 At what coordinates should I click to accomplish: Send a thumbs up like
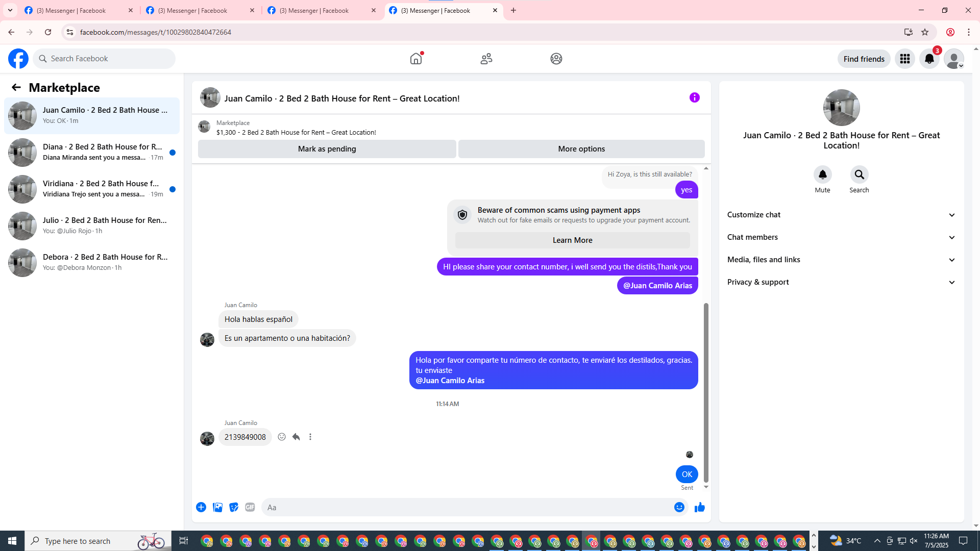tap(699, 507)
